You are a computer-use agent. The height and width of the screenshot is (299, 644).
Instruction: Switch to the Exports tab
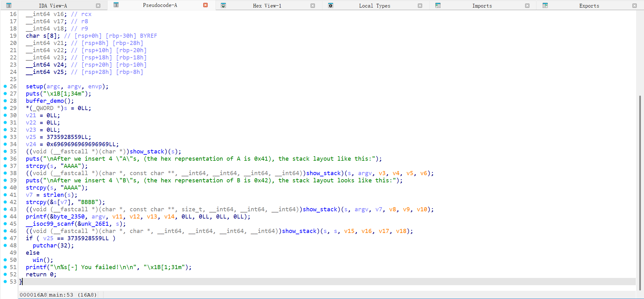coord(589,6)
